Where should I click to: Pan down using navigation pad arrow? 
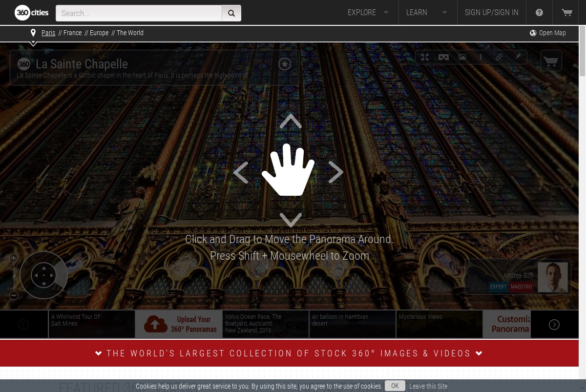pos(44,284)
